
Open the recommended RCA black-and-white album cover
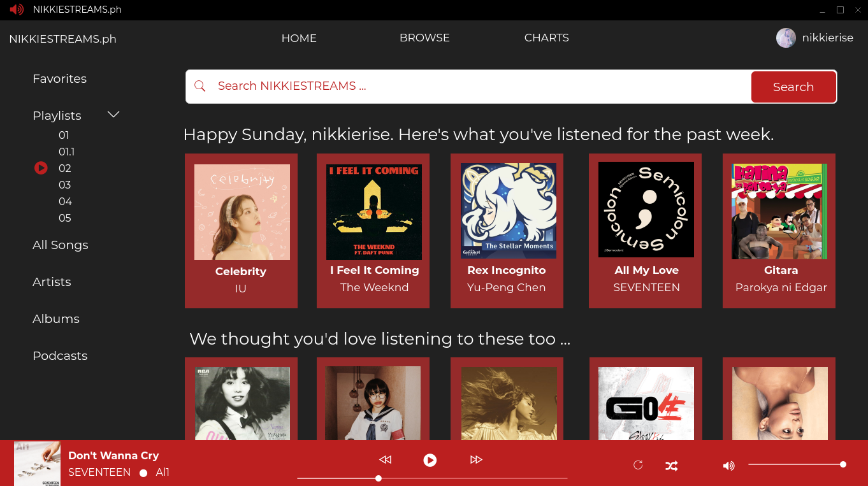[x=242, y=403]
